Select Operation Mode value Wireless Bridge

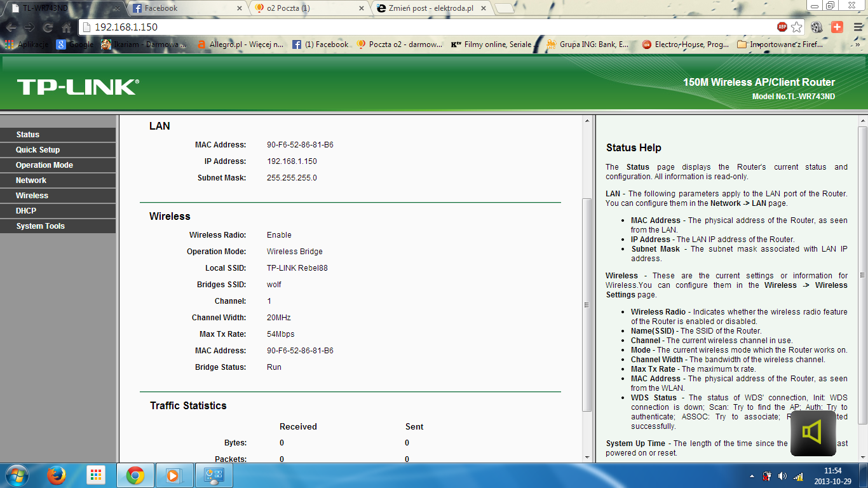point(295,252)
